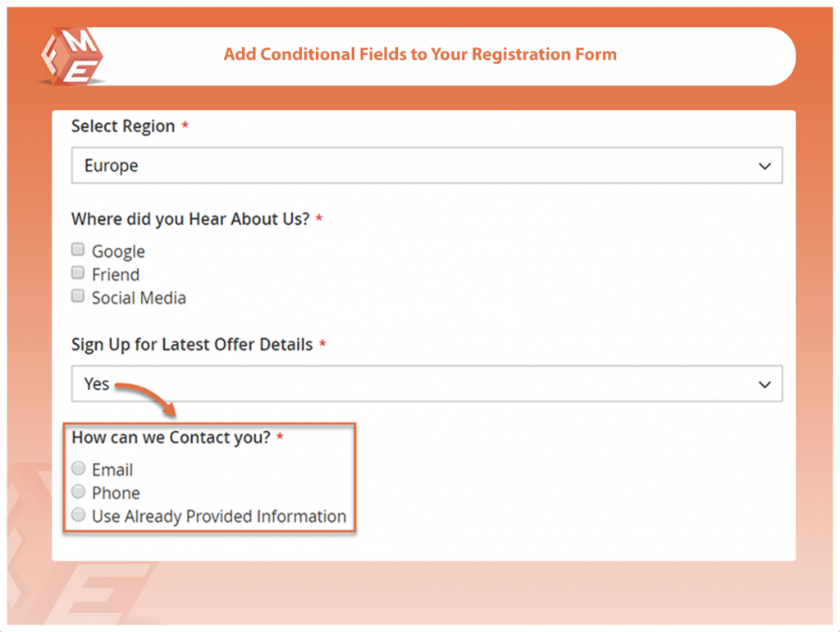Image resolution: width=840 pixels, height=632 pixels.
Task: Expand the Latest Offer Details chevron
Action: 765,384
